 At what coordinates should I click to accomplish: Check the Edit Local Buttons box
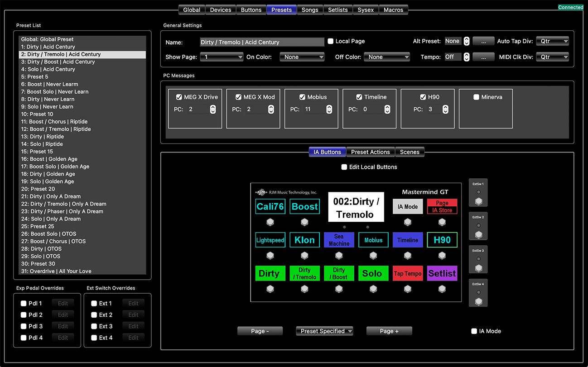point(344,167)
